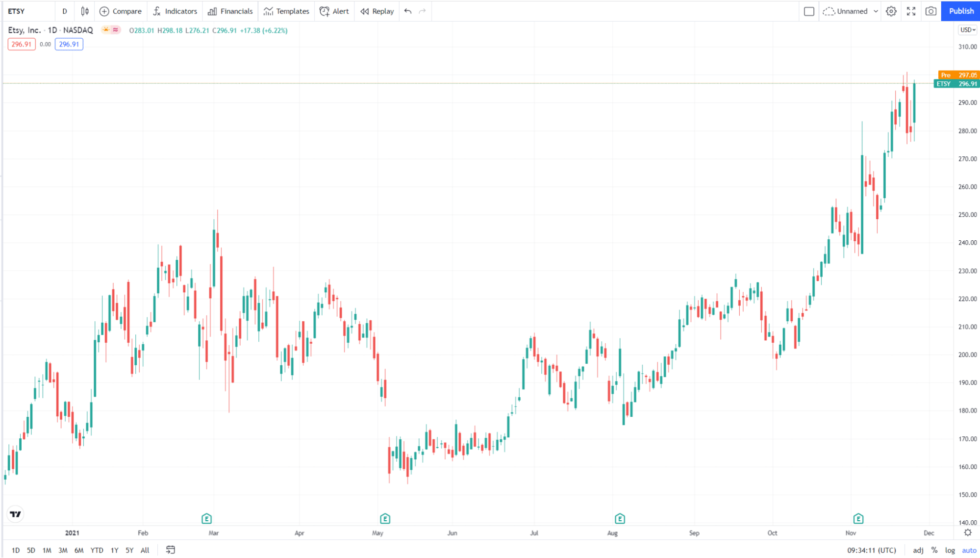Open the earnings marker near March
Image resolution: width=980 pixels, height=558 pixels.
(x=206, y=518)
